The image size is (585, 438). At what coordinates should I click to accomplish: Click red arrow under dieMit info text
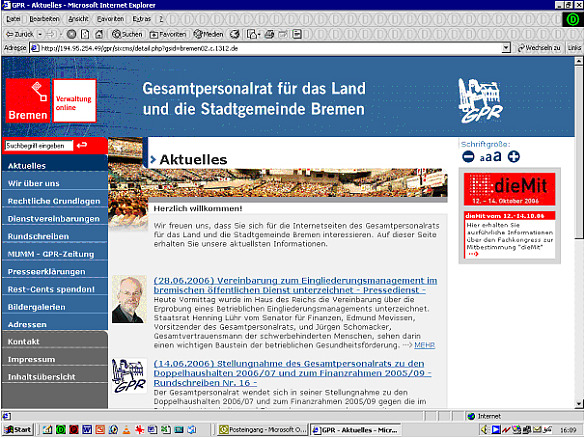[x=473, y=254]
